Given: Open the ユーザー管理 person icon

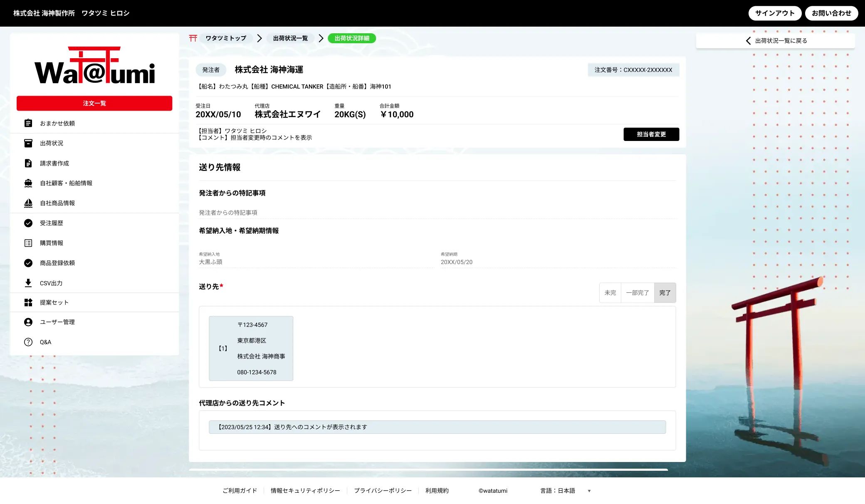Looking at the screenshot, I should [x=28, y=322].
